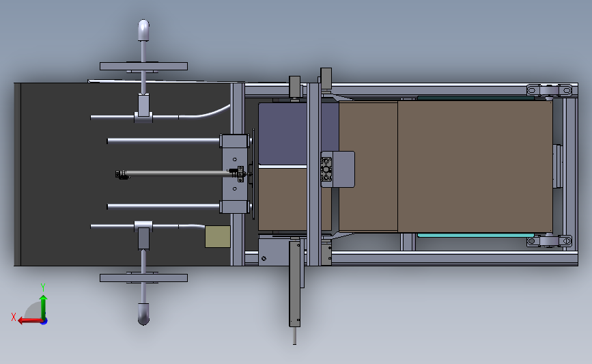
Task: Select the blue-purple panel beside the gantry
Action: [x=283, y=133]
